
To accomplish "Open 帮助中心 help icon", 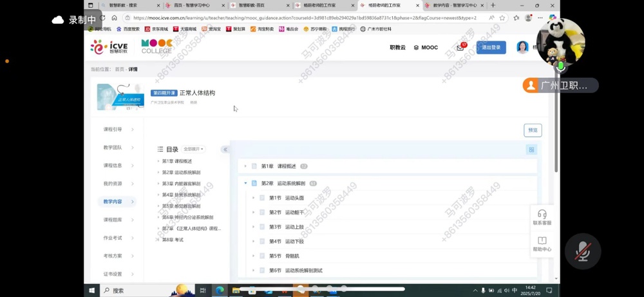I will pyautogui.click(x=542, y=244).
